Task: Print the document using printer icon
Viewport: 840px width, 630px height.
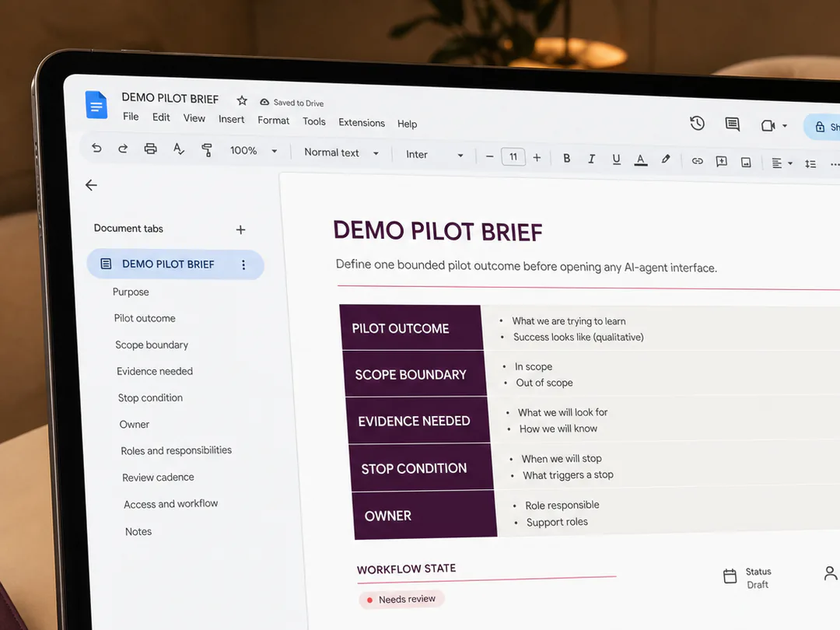Action: 151,149
